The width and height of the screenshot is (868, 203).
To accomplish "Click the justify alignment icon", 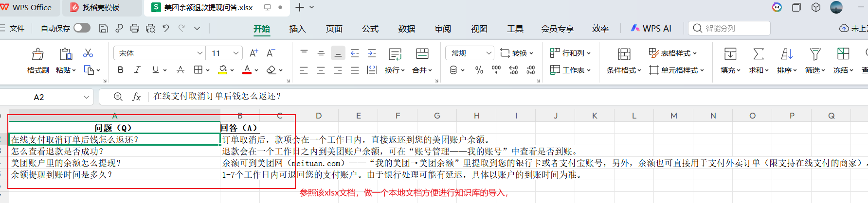I will (355, 70).
